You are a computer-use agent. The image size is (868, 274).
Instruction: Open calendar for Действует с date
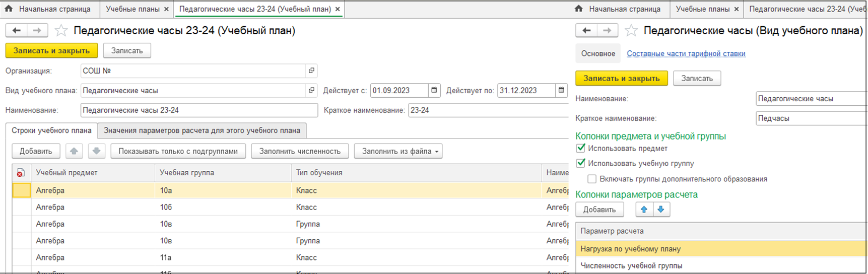[x=434, y=91]
